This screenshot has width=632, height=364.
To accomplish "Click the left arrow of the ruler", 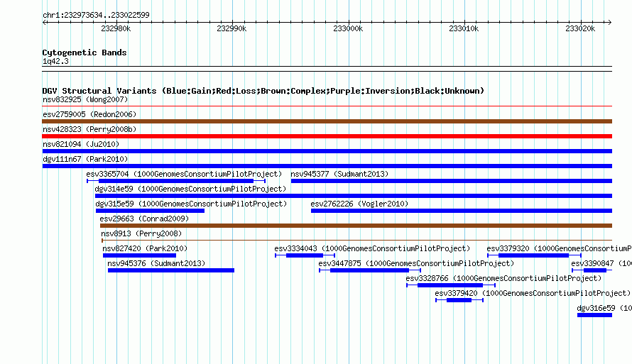I will click(x=44, y=22).
